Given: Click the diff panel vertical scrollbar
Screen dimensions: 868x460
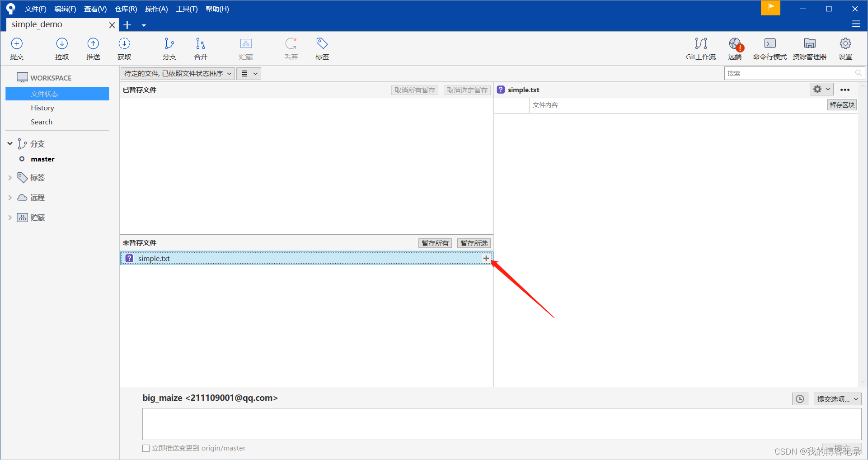Looking at the screenshot, I should (863, 234).
